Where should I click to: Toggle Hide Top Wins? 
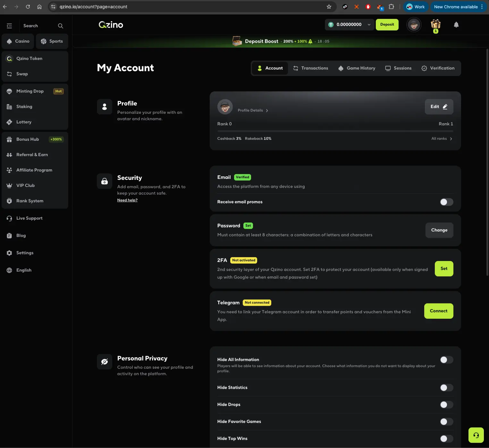pyautogui.click(x=446, y=439)
